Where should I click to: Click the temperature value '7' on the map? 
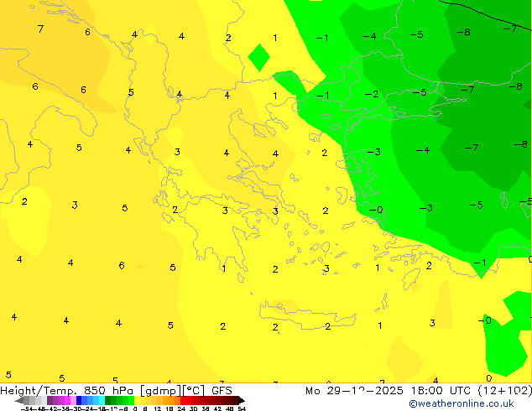click(x=41, y=29)
